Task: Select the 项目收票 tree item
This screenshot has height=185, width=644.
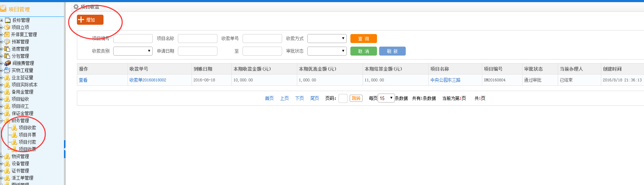Action: pyautogui.click(x=27, y=149)
